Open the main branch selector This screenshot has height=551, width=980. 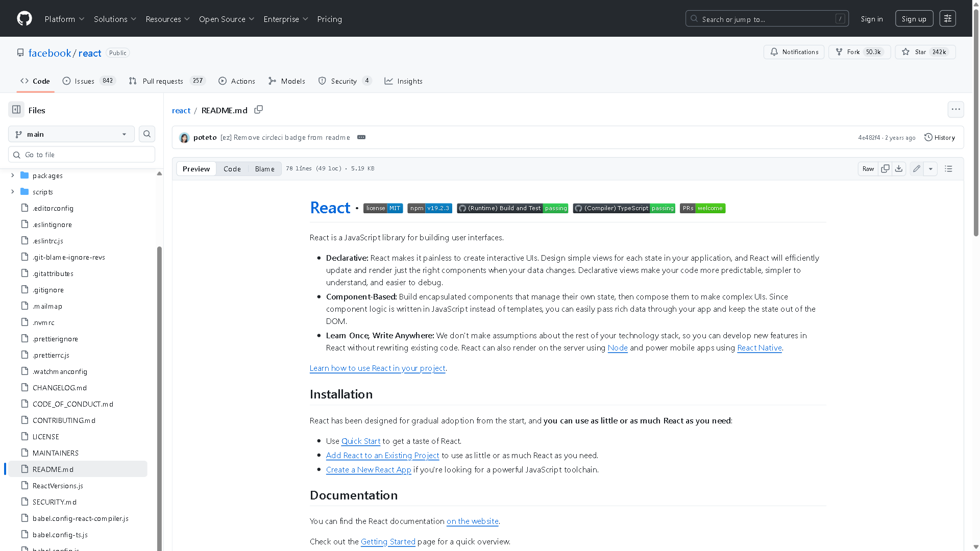click(x=70, y=134)
